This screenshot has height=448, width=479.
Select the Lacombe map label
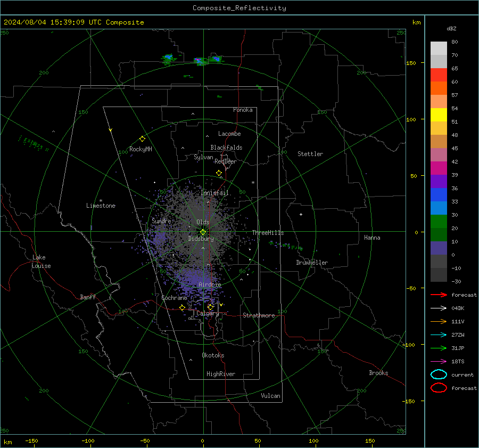pos(229,134)
